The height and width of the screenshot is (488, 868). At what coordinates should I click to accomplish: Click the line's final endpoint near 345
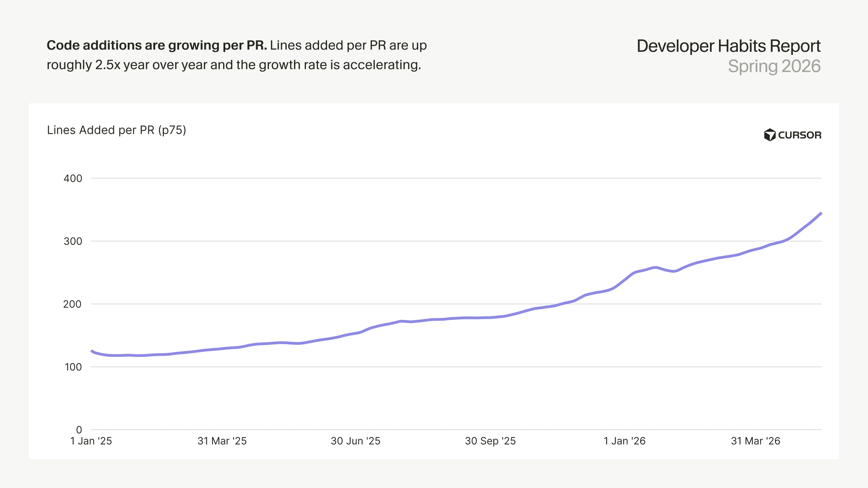(821, 213)
